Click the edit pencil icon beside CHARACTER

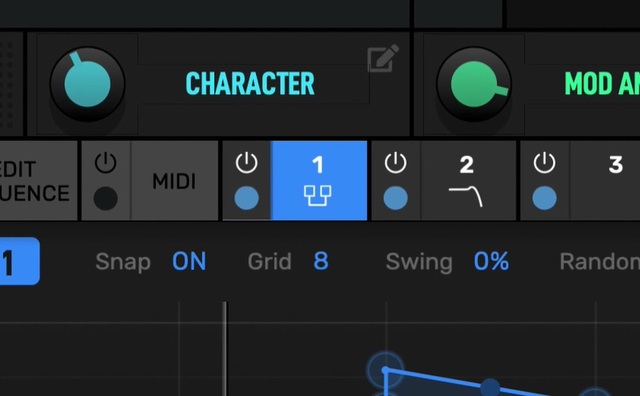(x=382, y=58)
